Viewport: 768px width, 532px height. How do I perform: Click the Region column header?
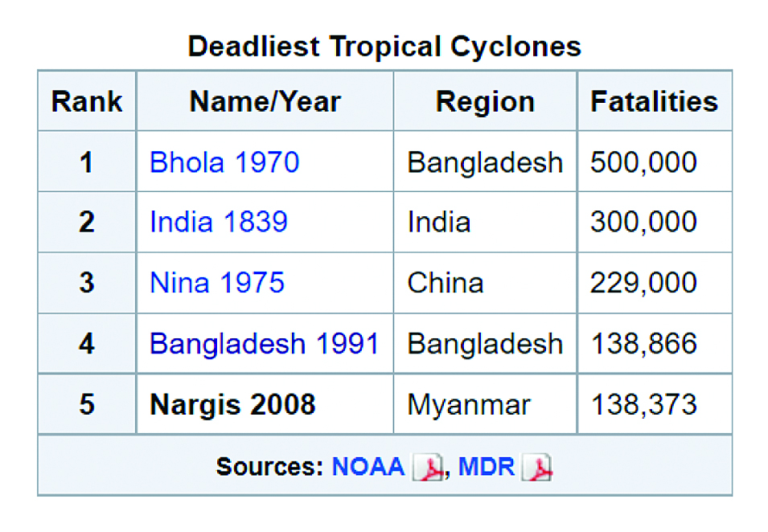(x=485, y=101)
